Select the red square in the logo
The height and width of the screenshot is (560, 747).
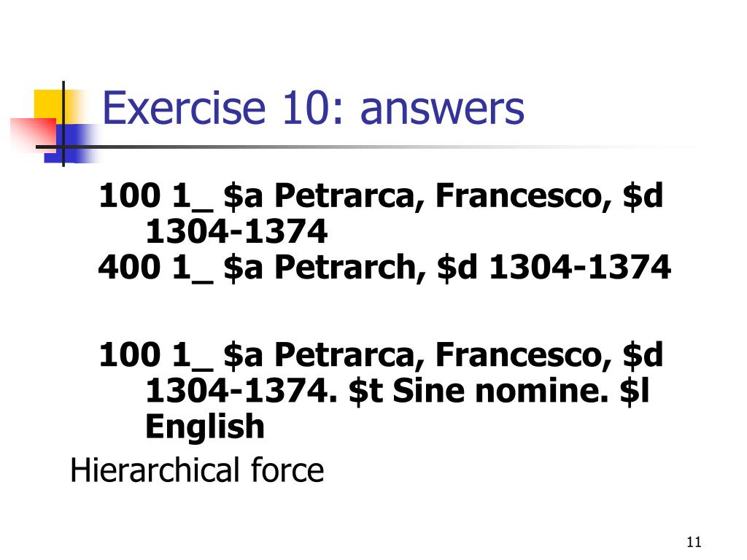click(34, 135)
